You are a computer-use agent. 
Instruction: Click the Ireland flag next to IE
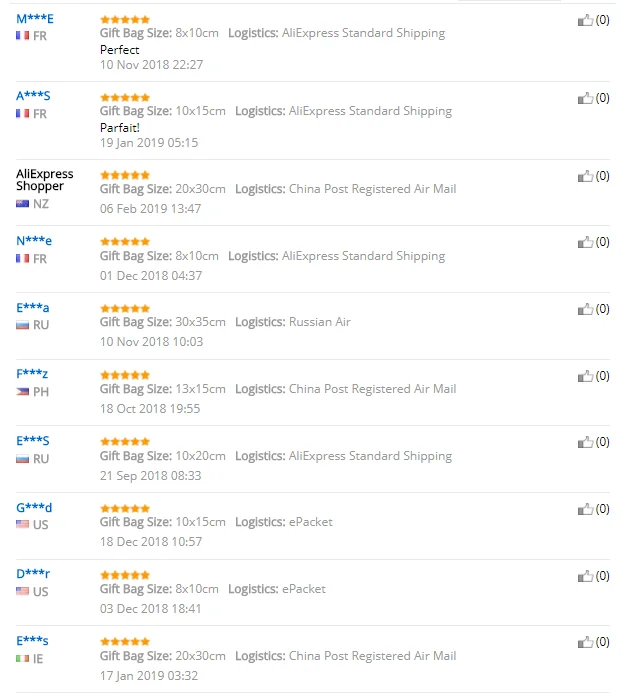22,658
